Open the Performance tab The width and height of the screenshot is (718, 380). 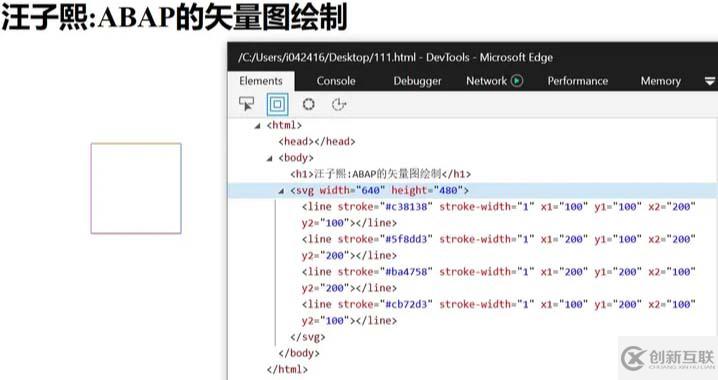tap(578, 81)
